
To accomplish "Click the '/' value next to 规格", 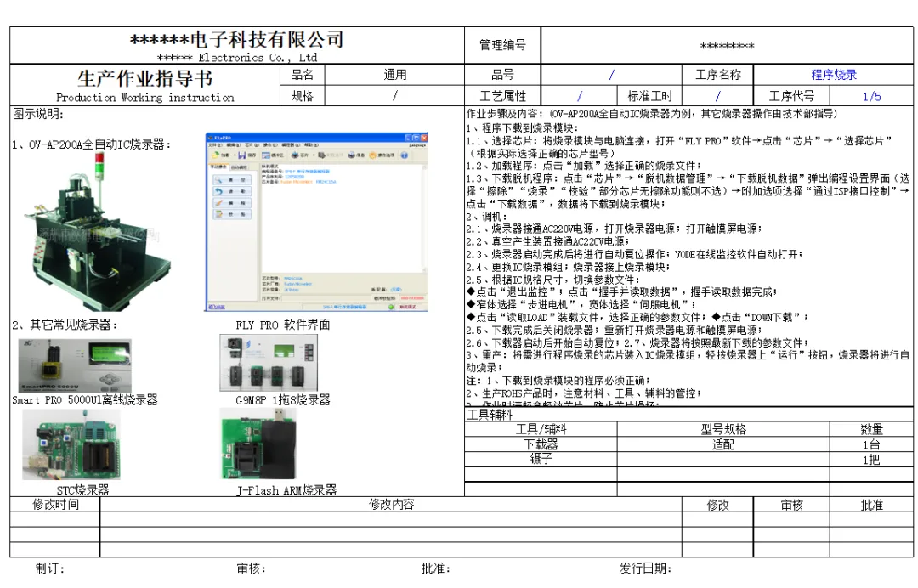I will pyautogui.click(x=394, y=96).
